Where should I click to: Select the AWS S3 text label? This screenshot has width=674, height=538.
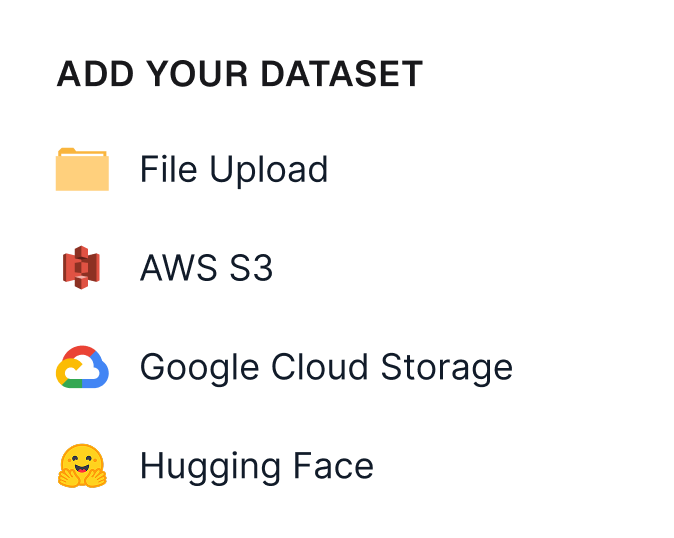(206, 268)
